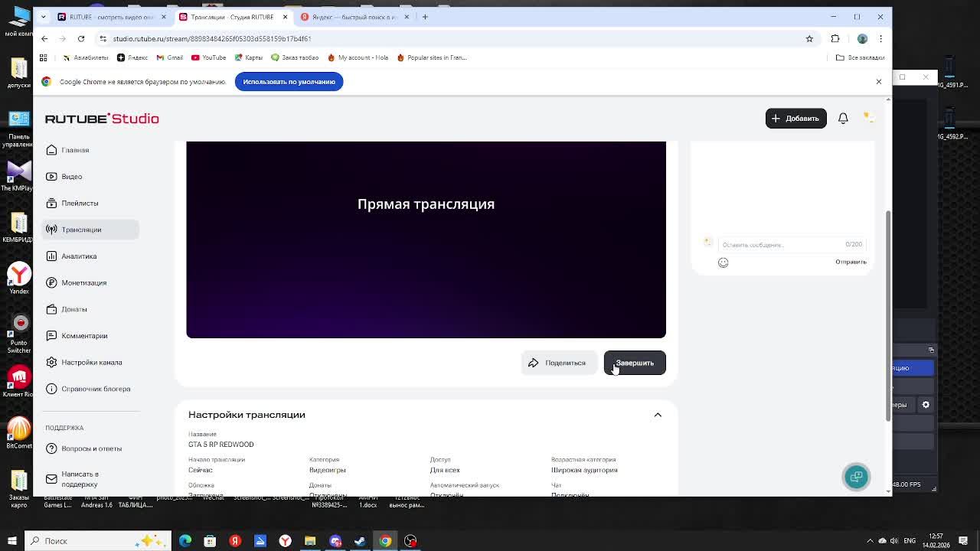Click the Завершить button to end stream

(x=635, y=363)
